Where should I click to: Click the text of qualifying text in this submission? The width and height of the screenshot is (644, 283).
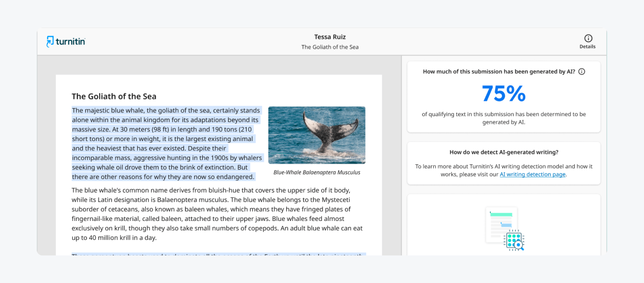click(504, 118)
